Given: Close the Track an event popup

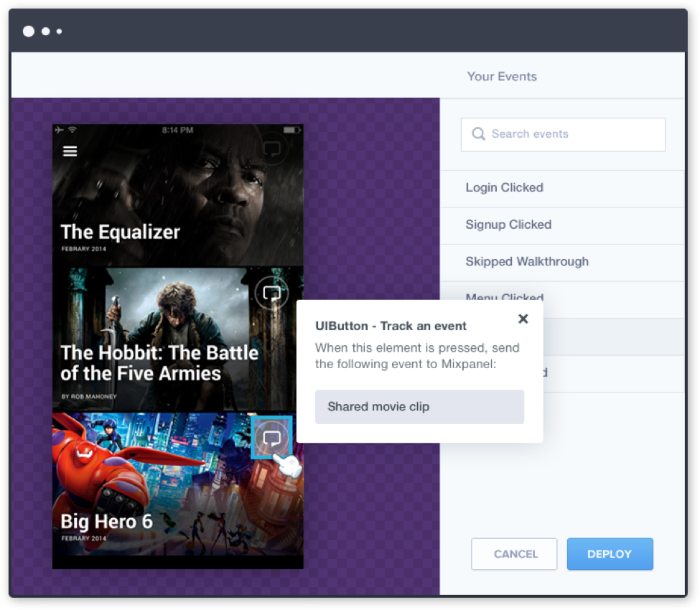Looking at the screenshot, I should 523,319.
